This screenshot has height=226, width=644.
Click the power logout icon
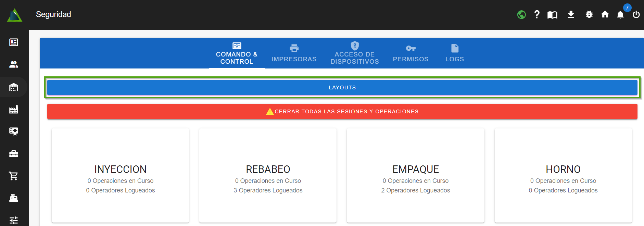(x=636, y=14)
